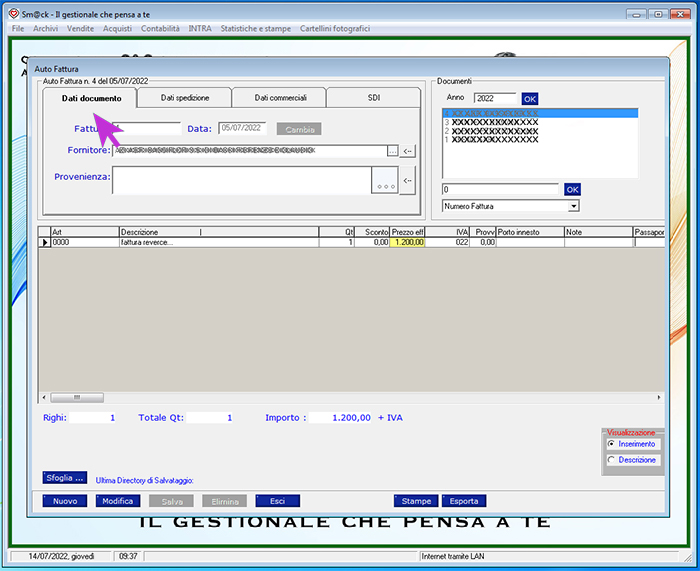The height and width of the screenshot is (571, 700).
Task: Click the Esci button
Action: [x=278, y=501]
